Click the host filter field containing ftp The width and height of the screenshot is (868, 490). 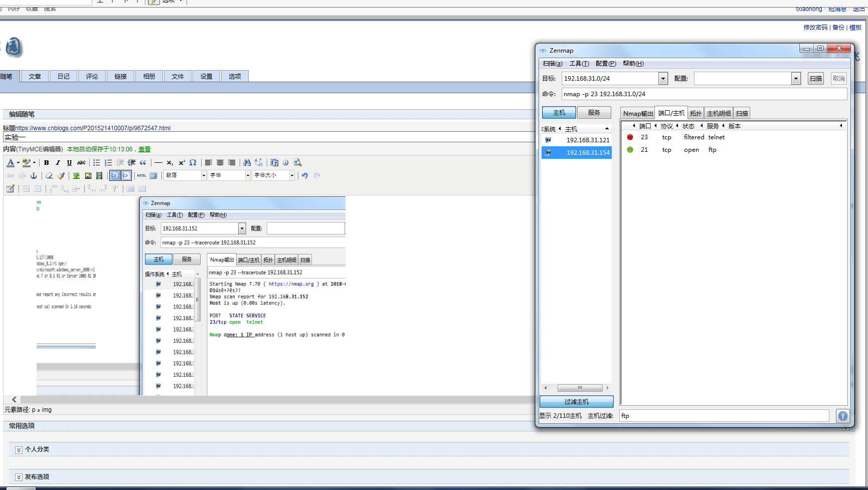pos(724,416)
